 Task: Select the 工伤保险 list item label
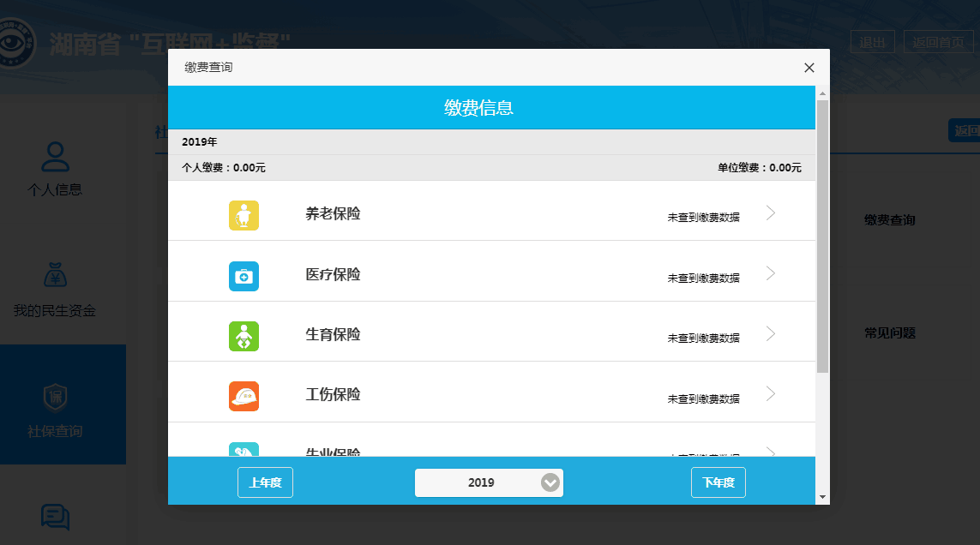[x=333, y=395]
